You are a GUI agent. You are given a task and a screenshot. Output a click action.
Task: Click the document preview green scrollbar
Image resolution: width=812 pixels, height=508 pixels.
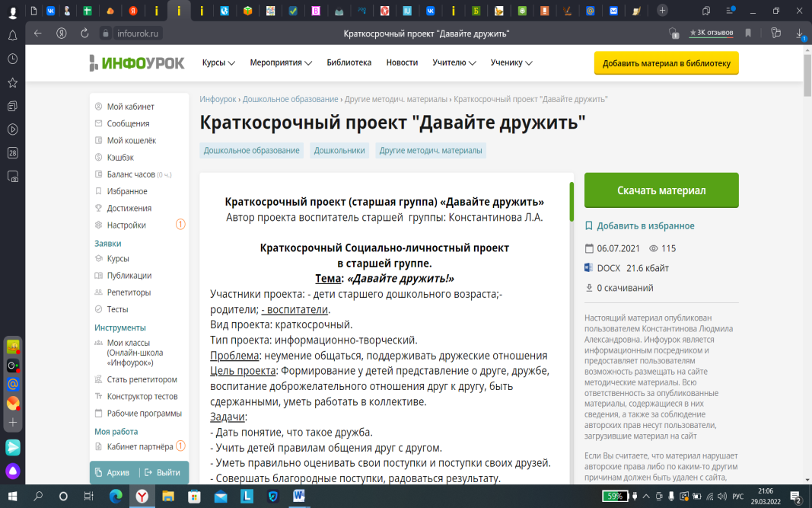(572, 203)
